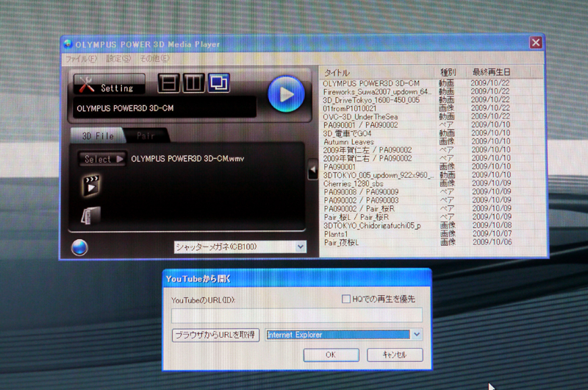The image size is (588, 390).
Task: Sort by 種別 column header
Action: pyautogui.click(x=450, y=72)
